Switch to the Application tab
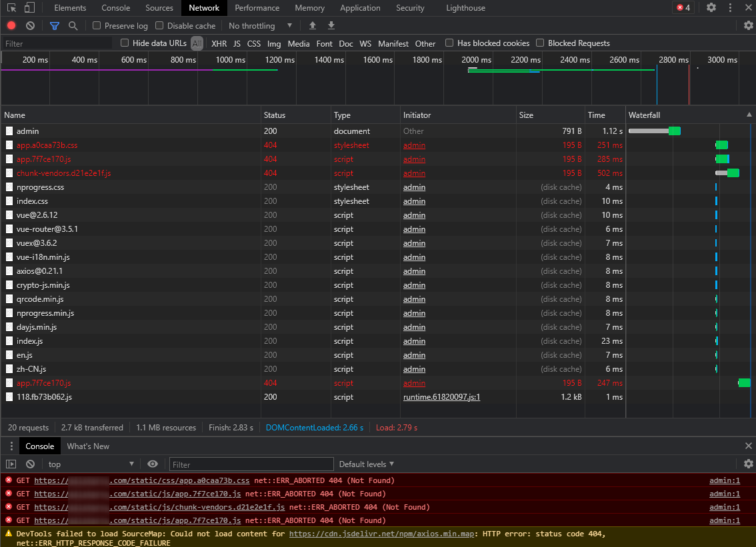756x547 pixels. pos(360,7)
